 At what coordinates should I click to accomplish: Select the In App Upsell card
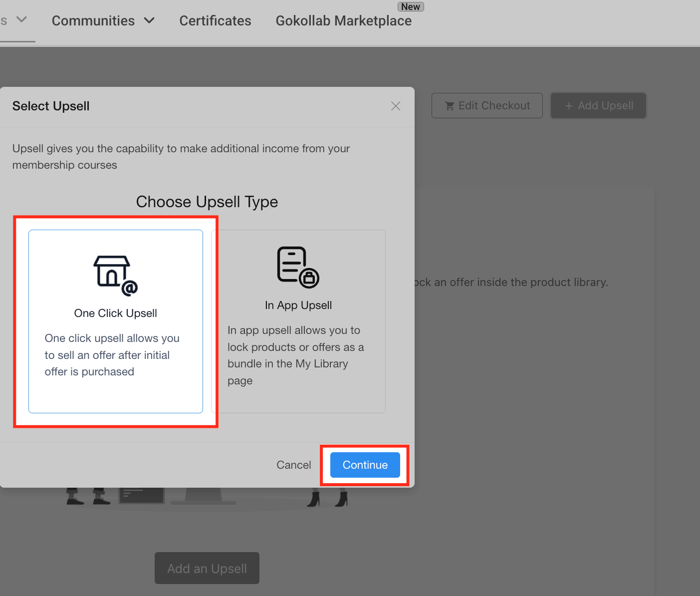(x=298, y=321)
